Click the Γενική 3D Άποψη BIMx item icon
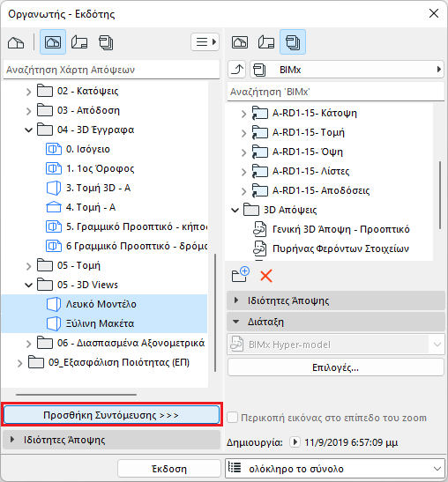Screen dimensions: 448x482 pyautogui.click(x=259, y=229)
